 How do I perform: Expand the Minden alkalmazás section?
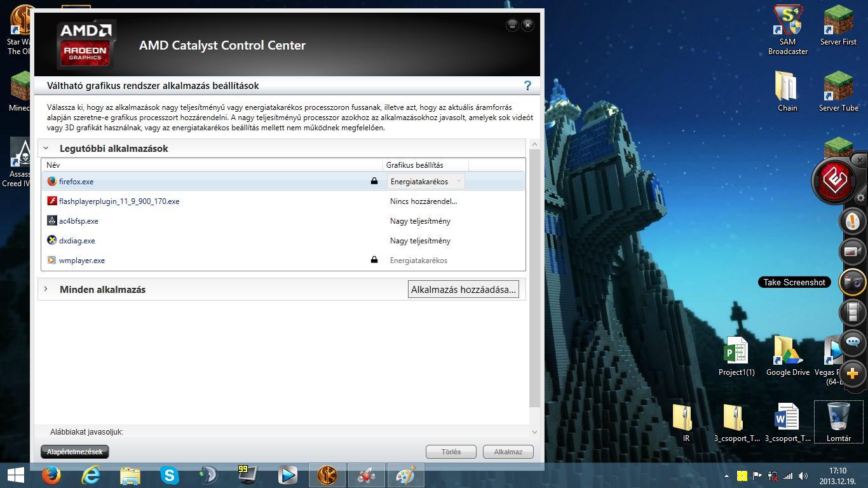pyautogui.click(x=46, y=289)
